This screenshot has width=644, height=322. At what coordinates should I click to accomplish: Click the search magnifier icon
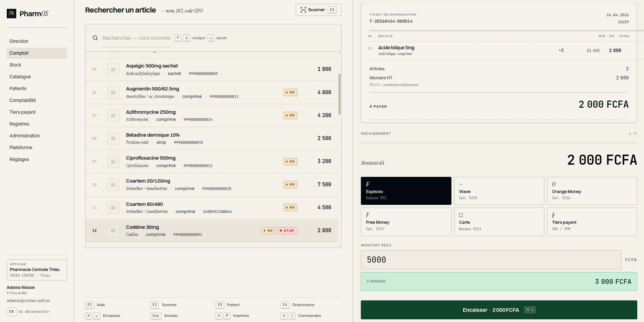(x=95, y=38)
